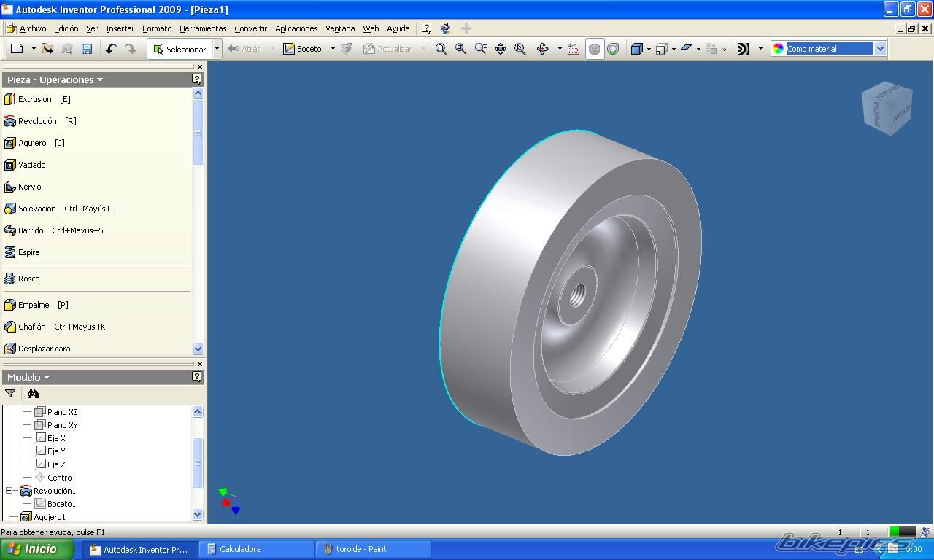Viewport: 934px width, 560px height.
Task: Click the browser filter funnel icon
Action: tap(10, 394)
